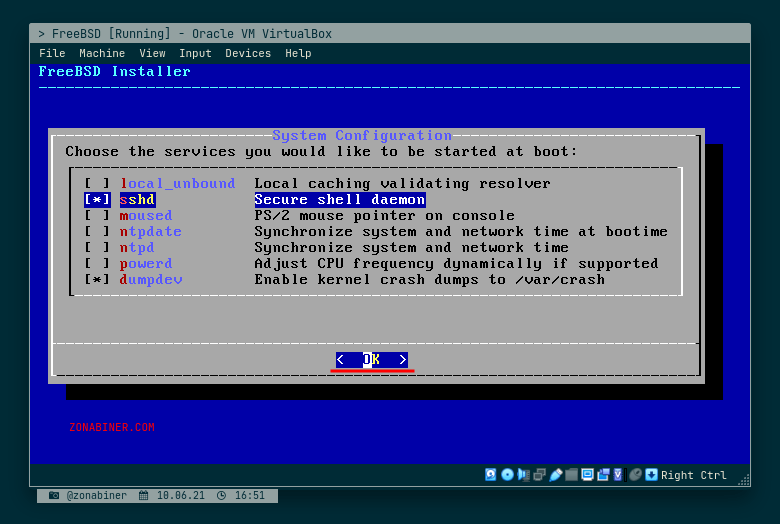Click the host key capture arrow icon
The image size is (780, 524).
tap(651, 475)
